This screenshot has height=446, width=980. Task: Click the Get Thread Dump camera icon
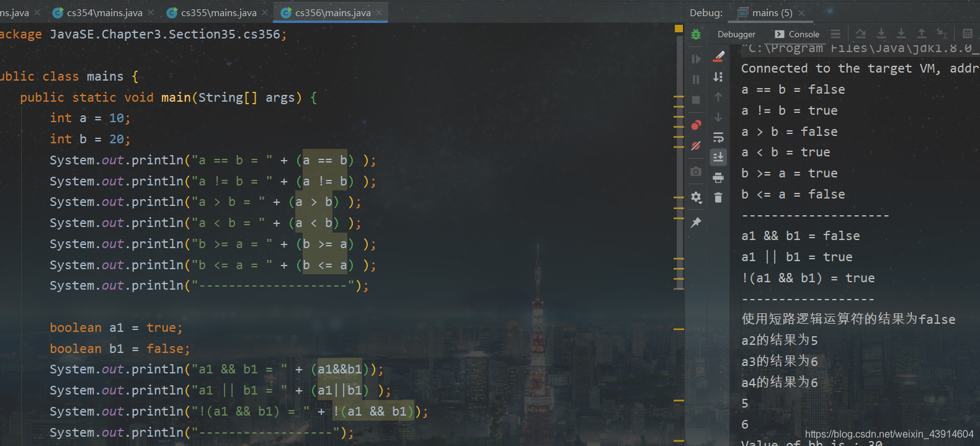(696, 171)
